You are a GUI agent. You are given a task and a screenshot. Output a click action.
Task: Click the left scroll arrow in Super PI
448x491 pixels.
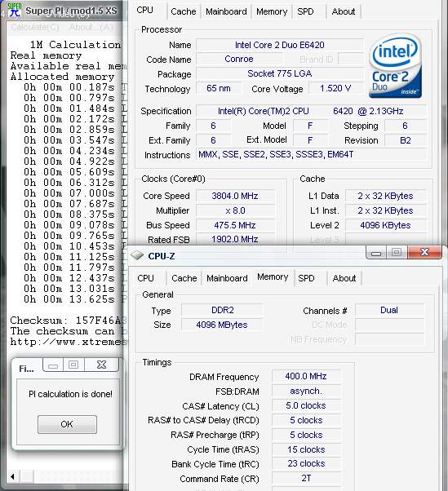12,476
